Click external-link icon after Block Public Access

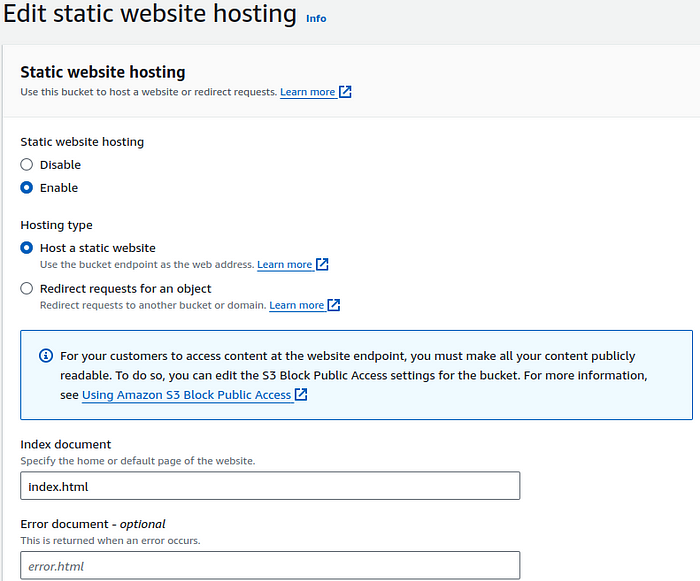click(x=301, y=394)
